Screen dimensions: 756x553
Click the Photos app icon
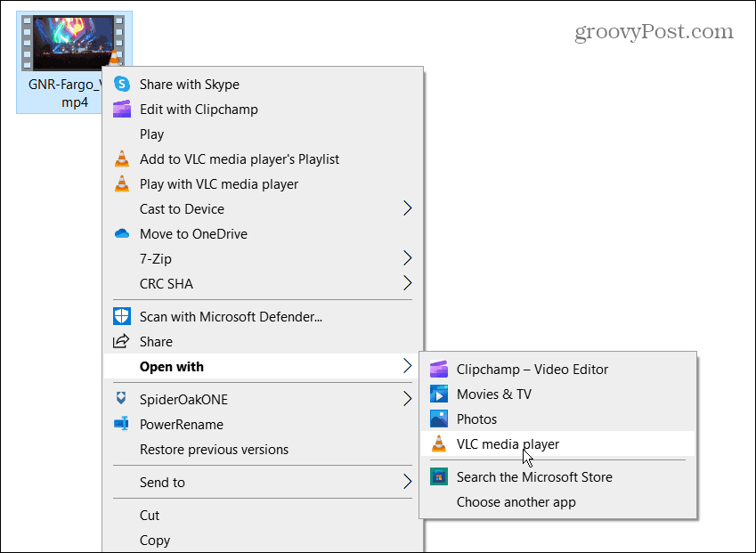[439, 419]
